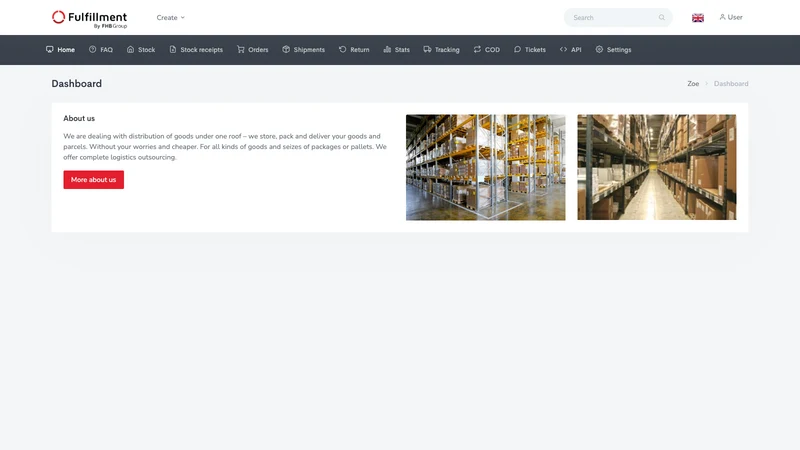Click the Fulfillment by FHB Group wordmark
This screenshot has width=800, height=450.
(97, 19)
